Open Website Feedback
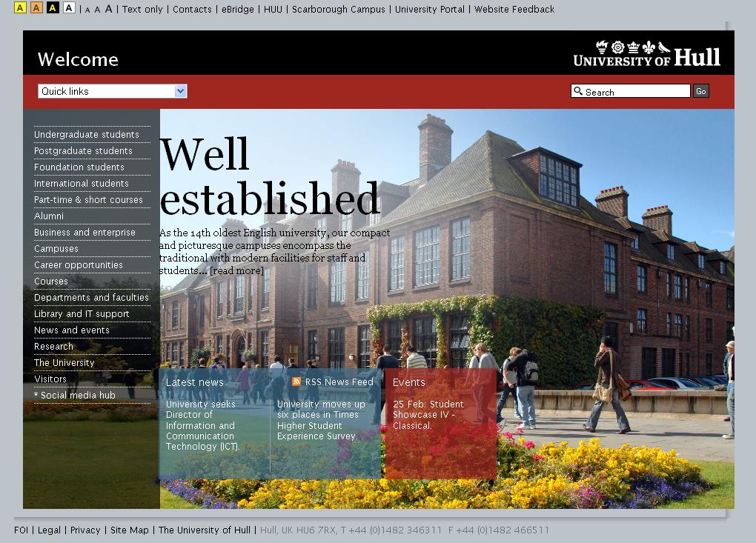Screen dimensions: 756x543 pyautogui.click(x=514, y=9)
